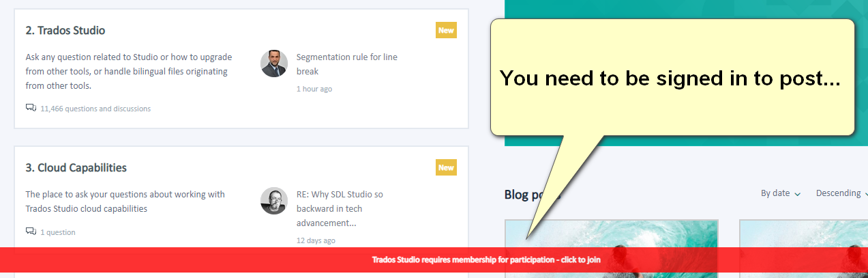The image size is (868, 278).
Task: Open 'Segmentation rule for line break' thread
Action: pyautogui.click(x=346, y=64)
